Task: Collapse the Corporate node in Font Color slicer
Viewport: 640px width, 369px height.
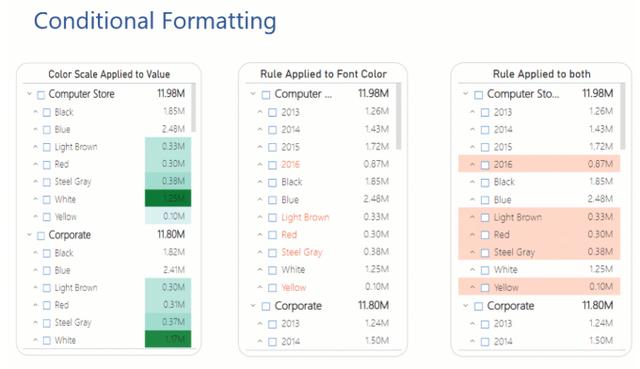Action: tap(253, 305)
